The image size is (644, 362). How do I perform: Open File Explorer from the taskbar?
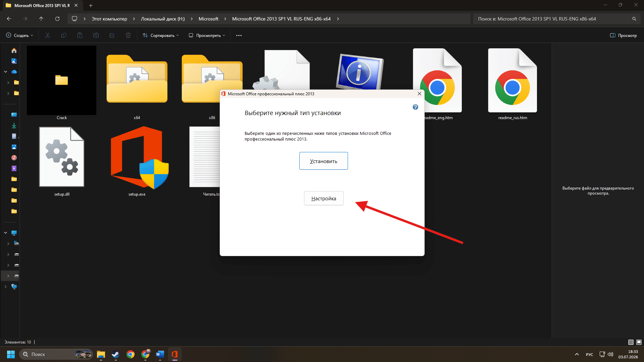pos(101,354)
